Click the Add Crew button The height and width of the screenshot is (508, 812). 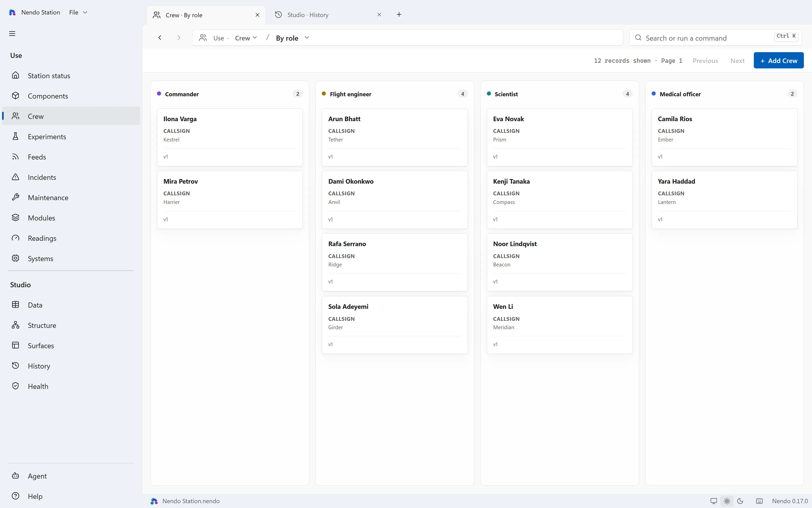pyautogui.click(x=779, y=60)
